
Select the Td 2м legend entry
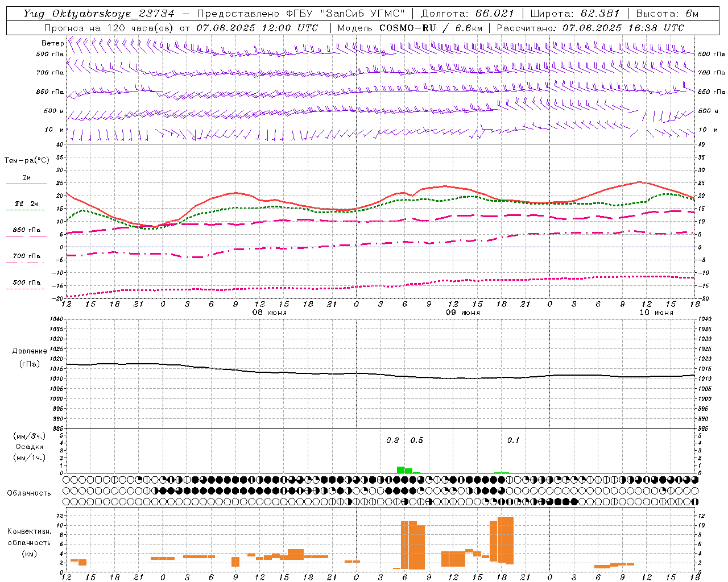tap(27, 205)
